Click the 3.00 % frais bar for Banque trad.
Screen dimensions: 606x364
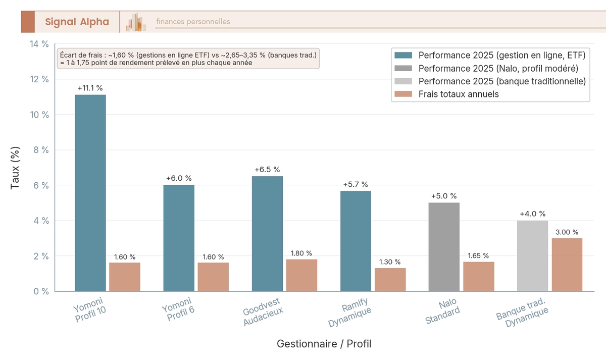tap(568, 265)
